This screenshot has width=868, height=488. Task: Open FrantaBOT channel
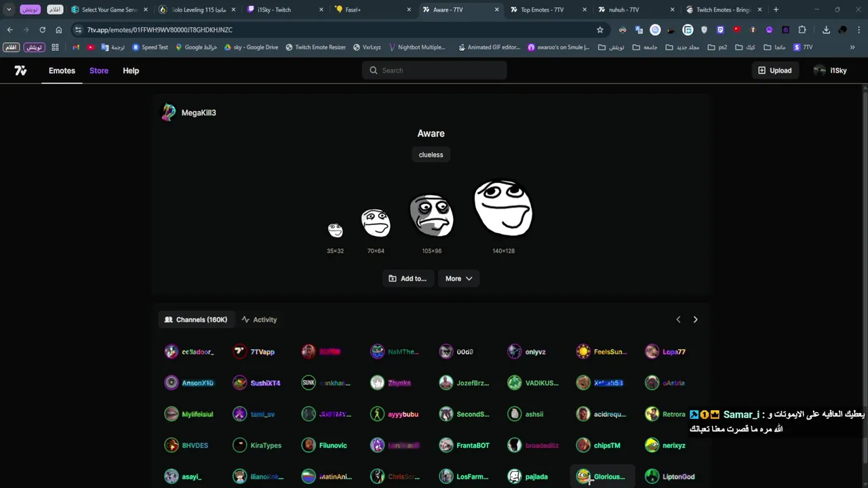pyautogui.click(x=464, y=445)
